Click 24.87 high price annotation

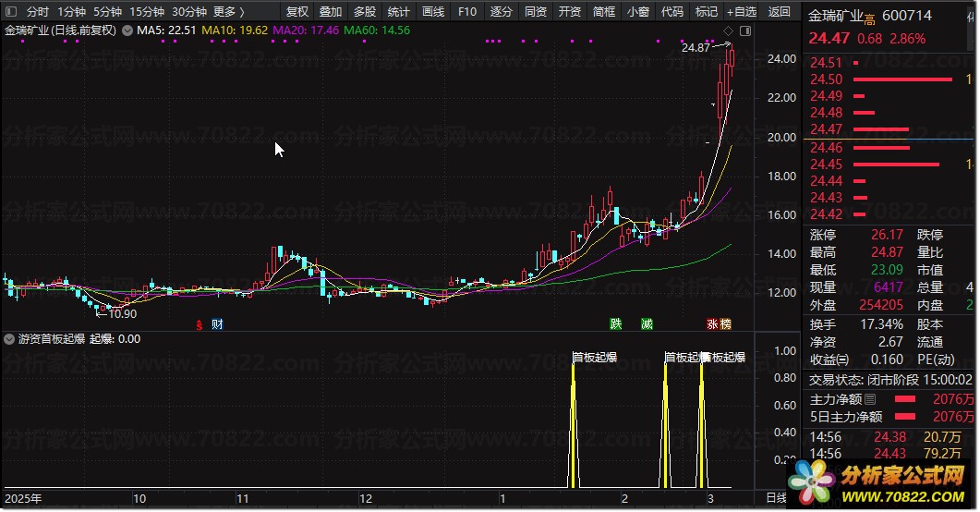click(x=696, y=47)
